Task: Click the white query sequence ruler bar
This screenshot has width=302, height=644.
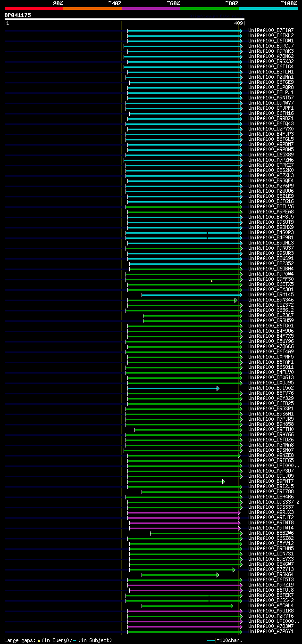Action: pos(125,19)
